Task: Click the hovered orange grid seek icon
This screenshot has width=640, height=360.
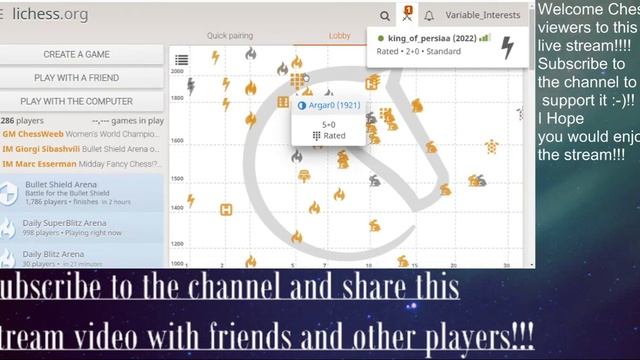Action: [x=297, y=81]
